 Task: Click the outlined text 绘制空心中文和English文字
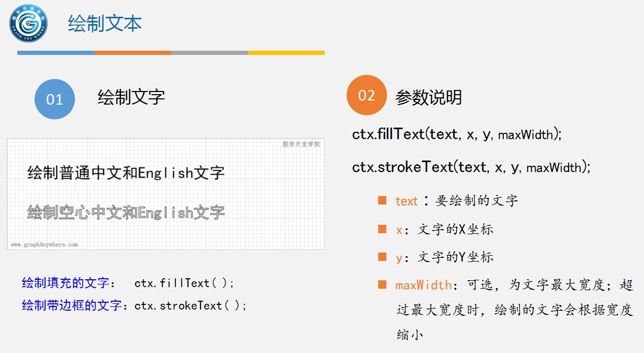click(x=126, y=212)
